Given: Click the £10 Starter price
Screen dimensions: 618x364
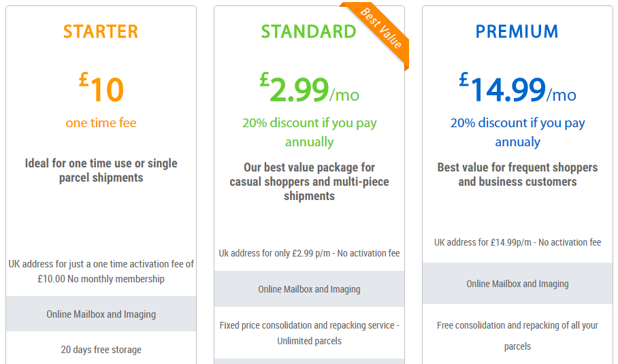Looking at the screenshot, I should [101, 88].
